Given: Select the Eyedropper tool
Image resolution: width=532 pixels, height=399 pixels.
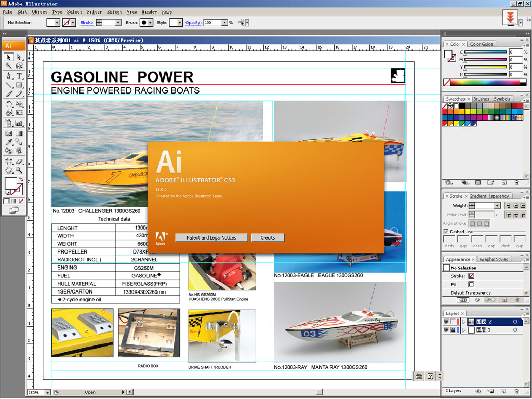Looking at the screenshot, I should [9, 142].
